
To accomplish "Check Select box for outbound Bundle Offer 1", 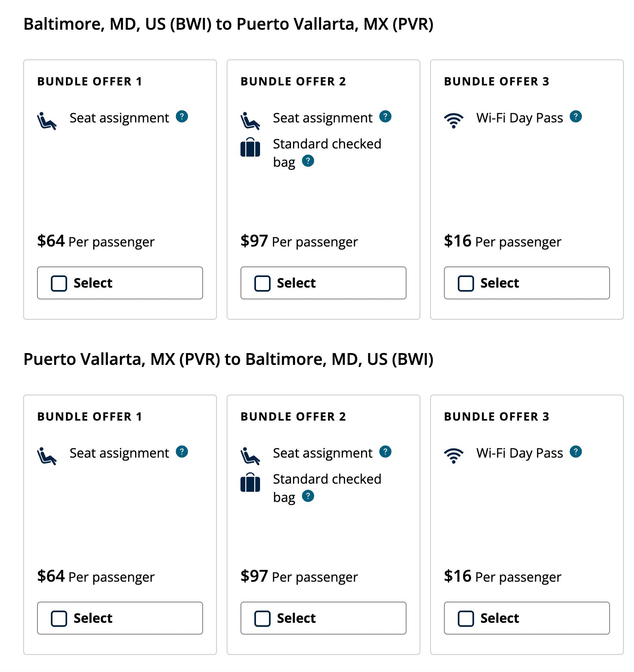I will coord(59,284).
